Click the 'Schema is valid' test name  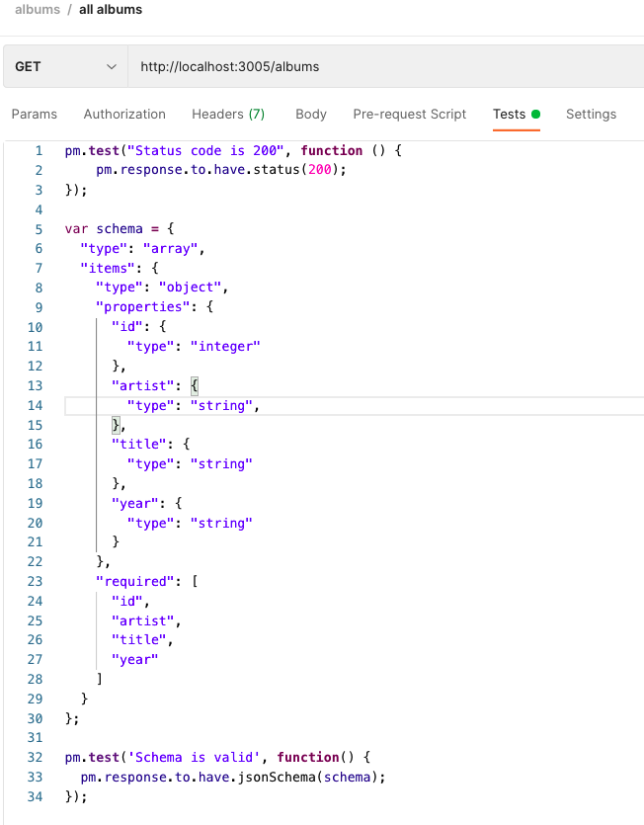195,758
